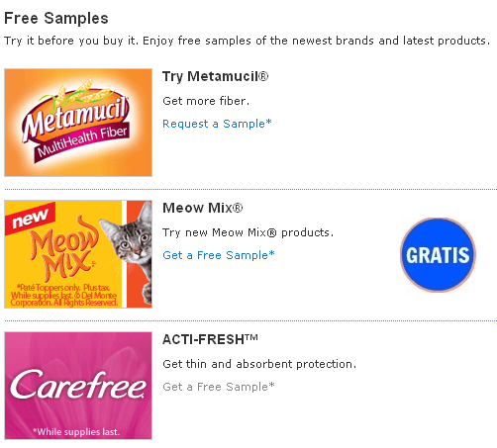Click the MultiHealth Fiber banner ribbon
This screenshot has width=497, height=448.
coord(82,142)
